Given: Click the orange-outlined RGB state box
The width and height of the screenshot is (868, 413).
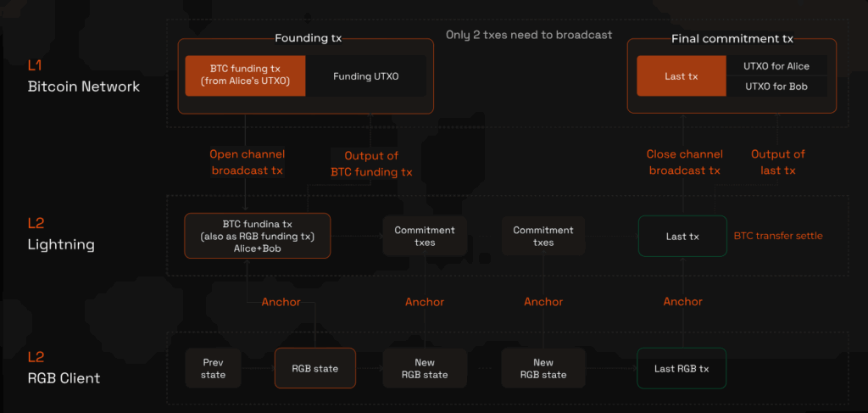Looking at the screenshot, I should click(x=314, y=368).
